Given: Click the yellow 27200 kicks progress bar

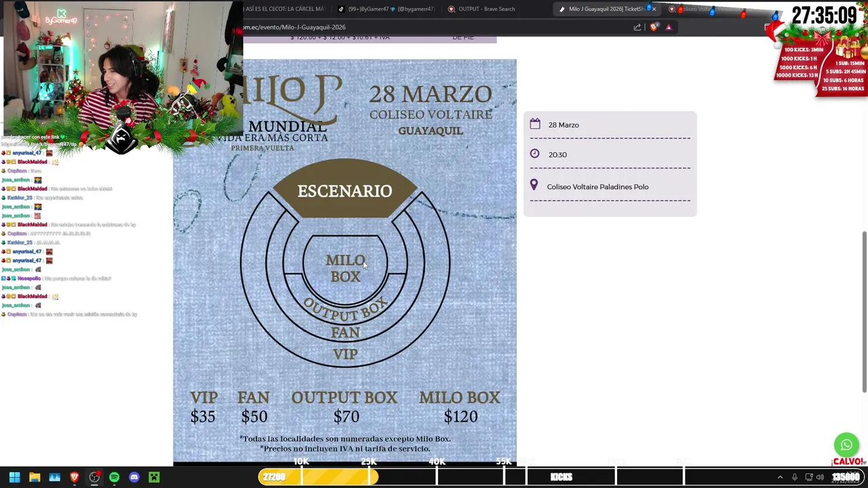Looking at the screenshot, I should pos(318,477).
